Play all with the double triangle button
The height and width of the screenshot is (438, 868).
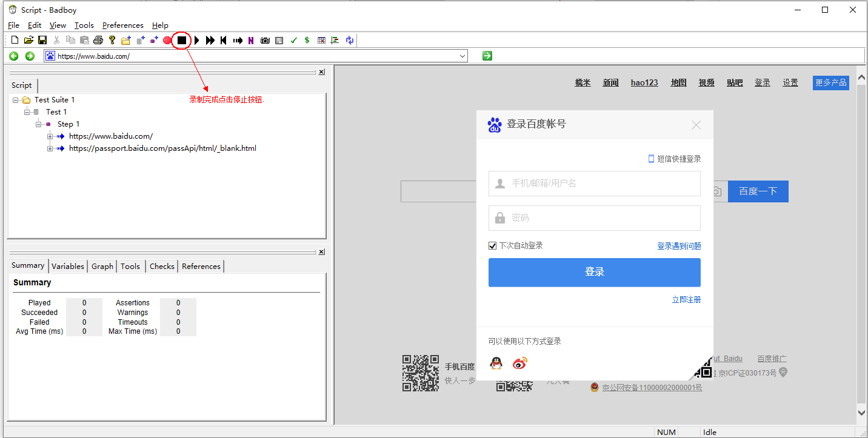click(x=210, y=40)
